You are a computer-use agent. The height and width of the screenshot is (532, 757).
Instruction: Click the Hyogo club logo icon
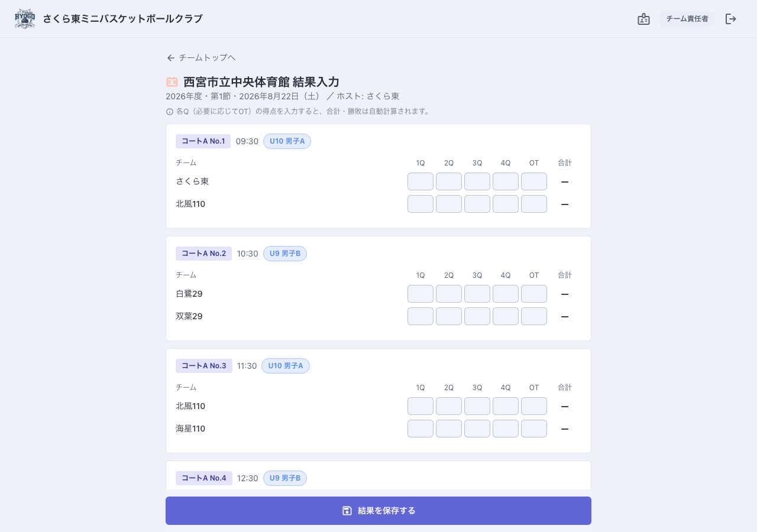pos(25,19)
